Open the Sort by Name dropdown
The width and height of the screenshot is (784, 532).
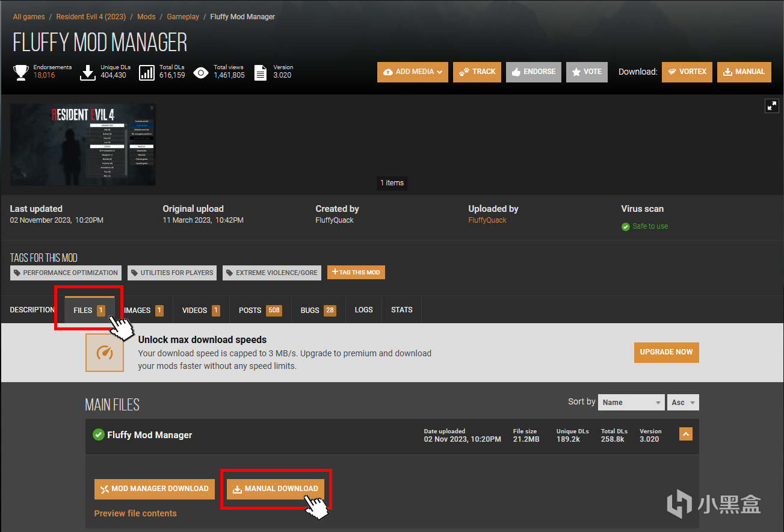click(x=631, y=403)
